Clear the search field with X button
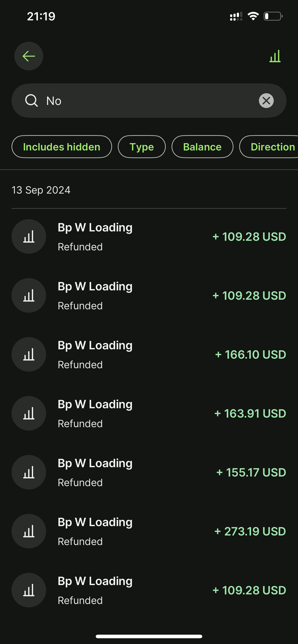 point(266,101)
